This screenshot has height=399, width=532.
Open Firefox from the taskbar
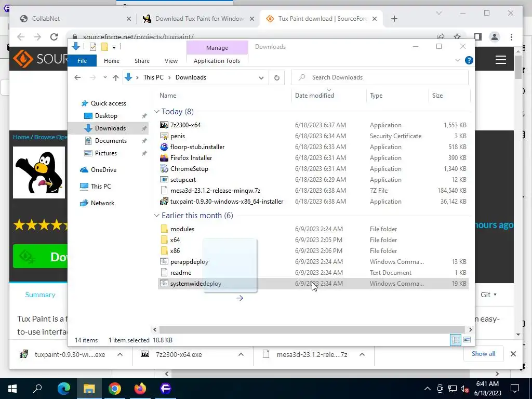pyautogui.click(x=140, y=389)
